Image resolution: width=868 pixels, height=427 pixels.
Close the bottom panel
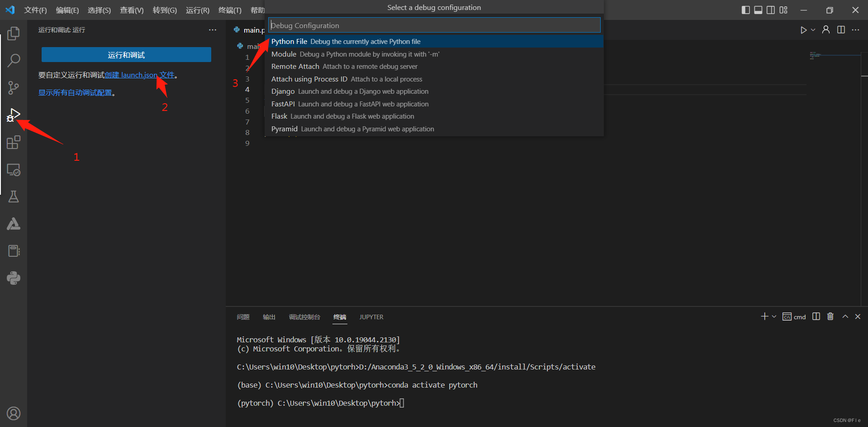(x=858, y=317)
